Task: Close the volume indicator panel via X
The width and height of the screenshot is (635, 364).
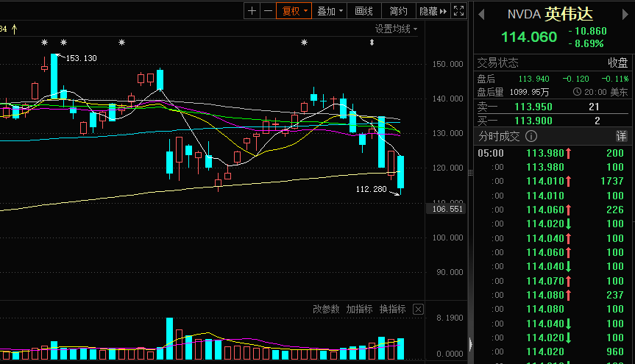Action: (418, 310)
